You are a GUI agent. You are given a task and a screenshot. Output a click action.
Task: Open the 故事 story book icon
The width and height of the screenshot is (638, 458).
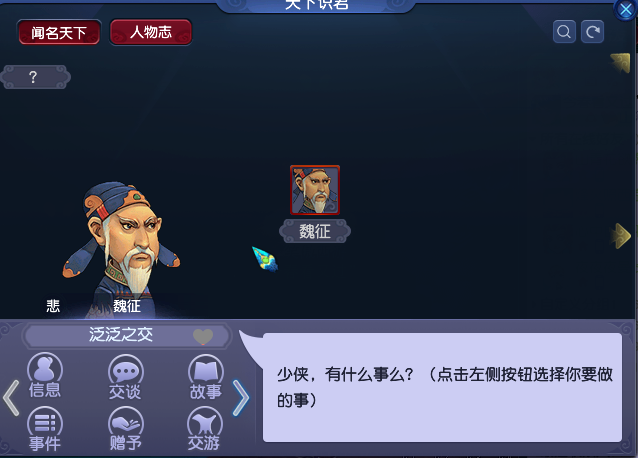pyautogui.click(x=205, y=377)
